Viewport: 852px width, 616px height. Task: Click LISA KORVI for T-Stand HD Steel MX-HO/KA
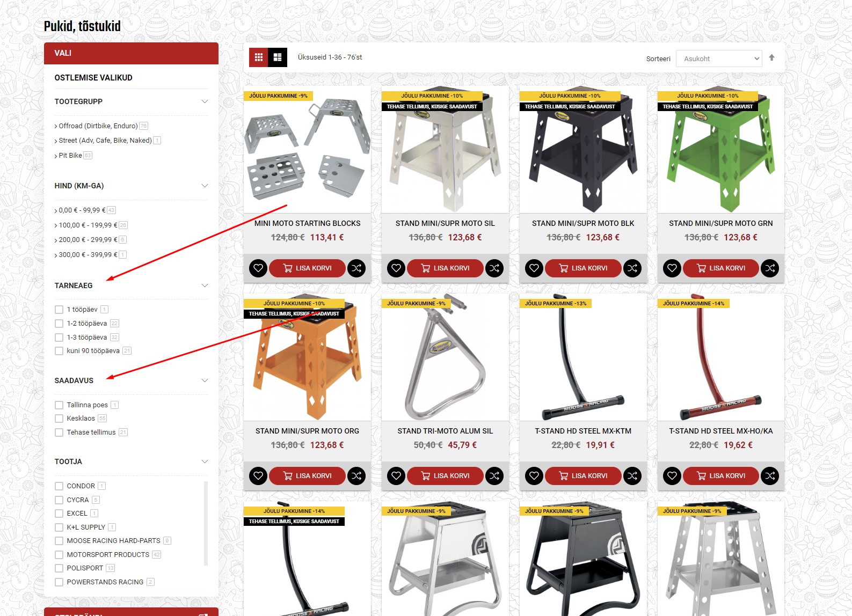point(721,475)
